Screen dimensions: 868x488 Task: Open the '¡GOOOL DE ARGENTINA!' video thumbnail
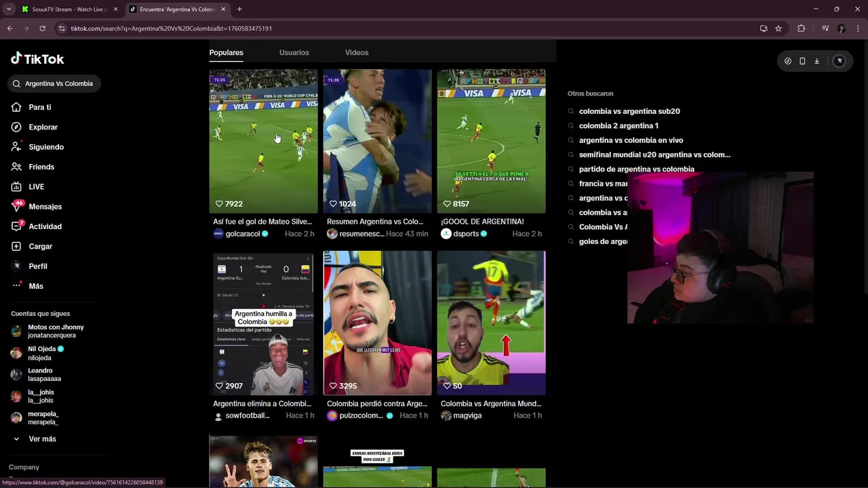(491, 141)
